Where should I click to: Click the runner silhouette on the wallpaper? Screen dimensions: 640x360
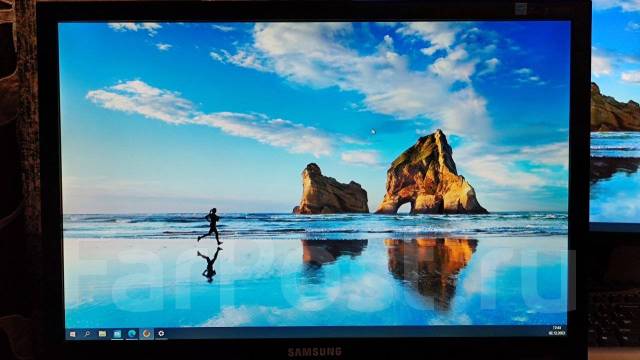pos(211,226)
